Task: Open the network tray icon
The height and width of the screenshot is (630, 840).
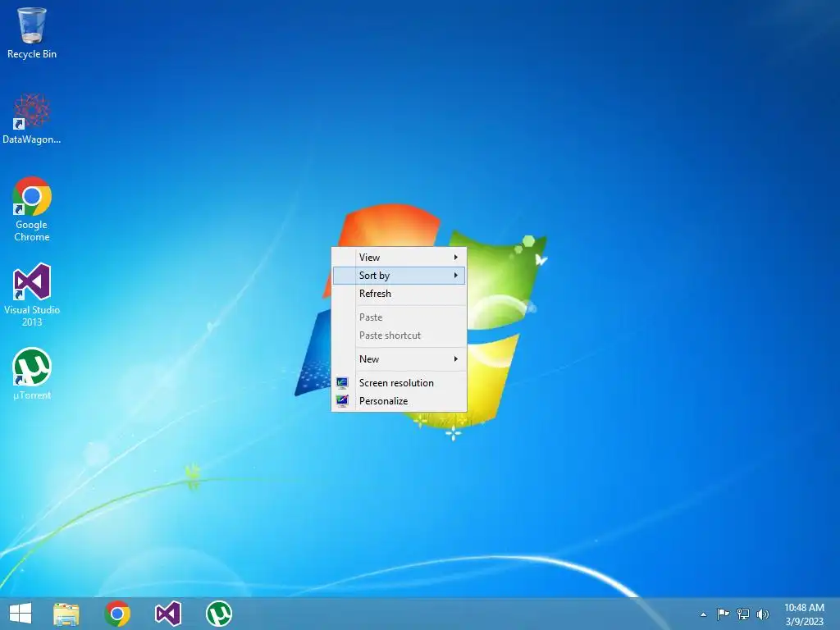Action: pyautogui.click(x=743, y=614)
